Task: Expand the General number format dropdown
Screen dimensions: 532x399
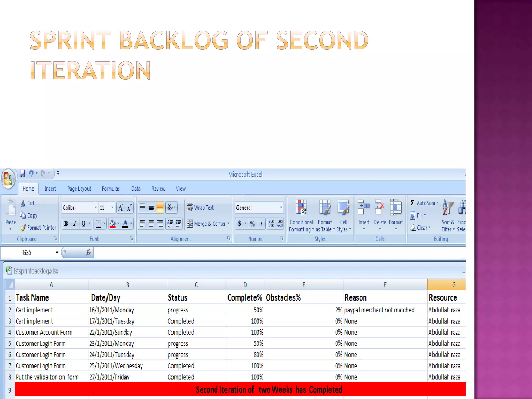Action: click(281, 208)
